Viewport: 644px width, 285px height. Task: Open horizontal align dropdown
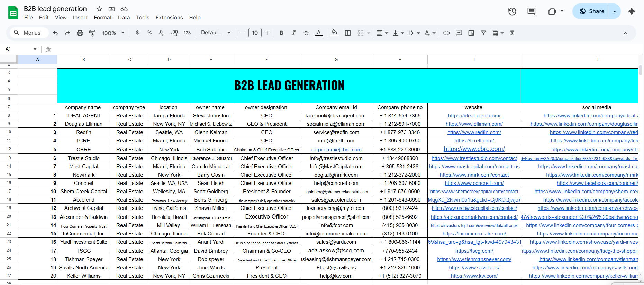(x=382, y=33)
